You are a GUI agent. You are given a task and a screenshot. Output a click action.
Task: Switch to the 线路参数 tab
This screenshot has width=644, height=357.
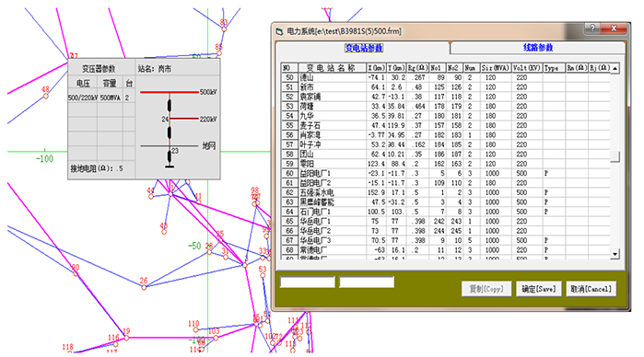(538, 48)
